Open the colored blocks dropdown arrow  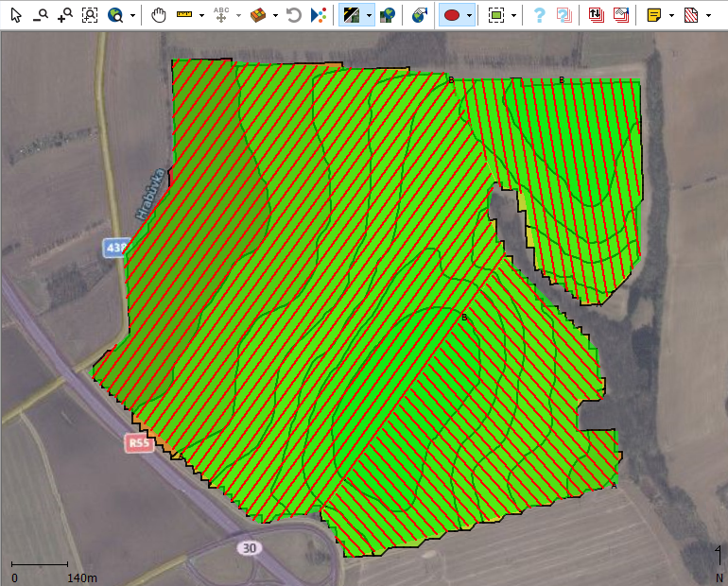[275, 16]
